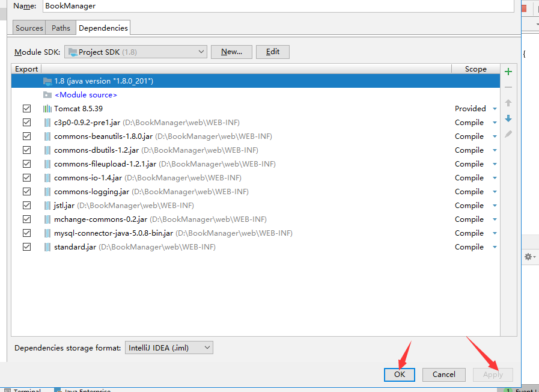Select the Tomcat 8.5.39 library icon
Screen dimensions: 539x392
click(47, 109)
